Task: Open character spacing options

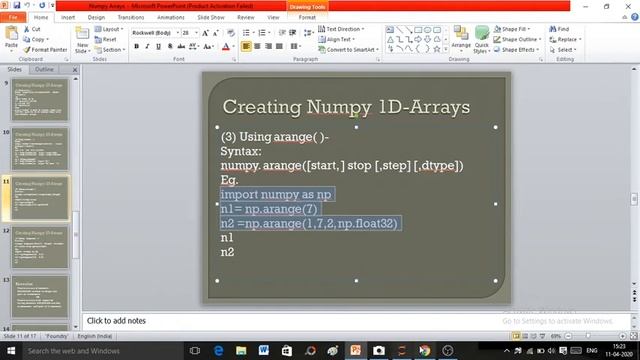Action: 194,47
